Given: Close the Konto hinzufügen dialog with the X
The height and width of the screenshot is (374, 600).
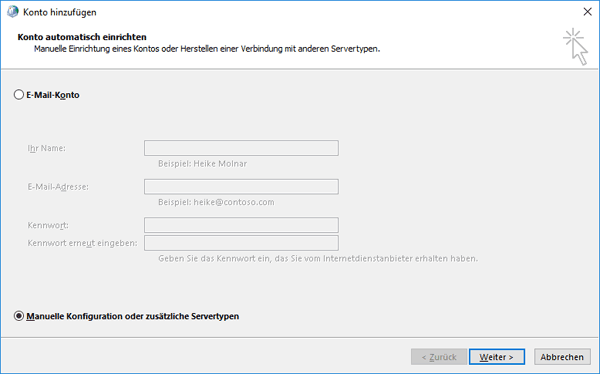Looking at the screenshot, I should tap(587, 12).
